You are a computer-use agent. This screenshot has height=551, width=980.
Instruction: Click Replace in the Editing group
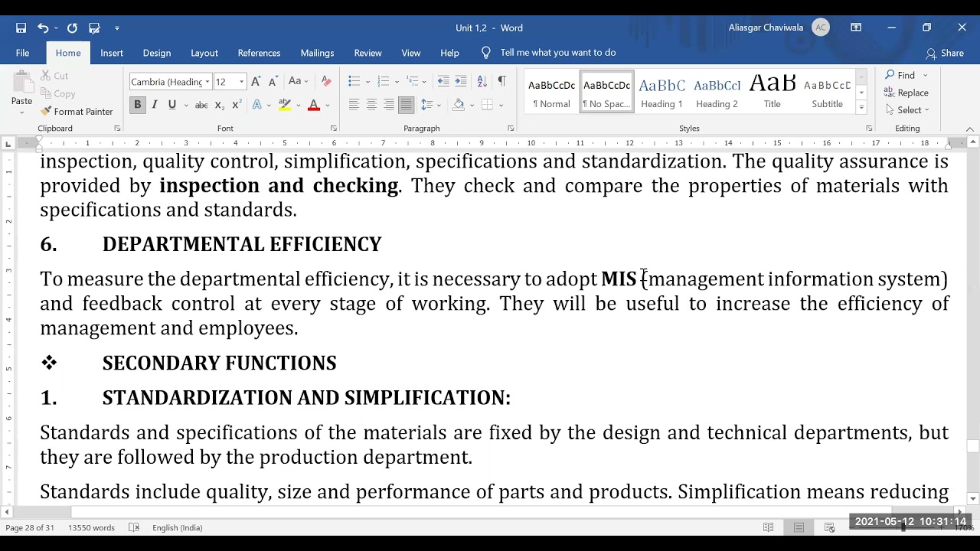click(906, 93)
